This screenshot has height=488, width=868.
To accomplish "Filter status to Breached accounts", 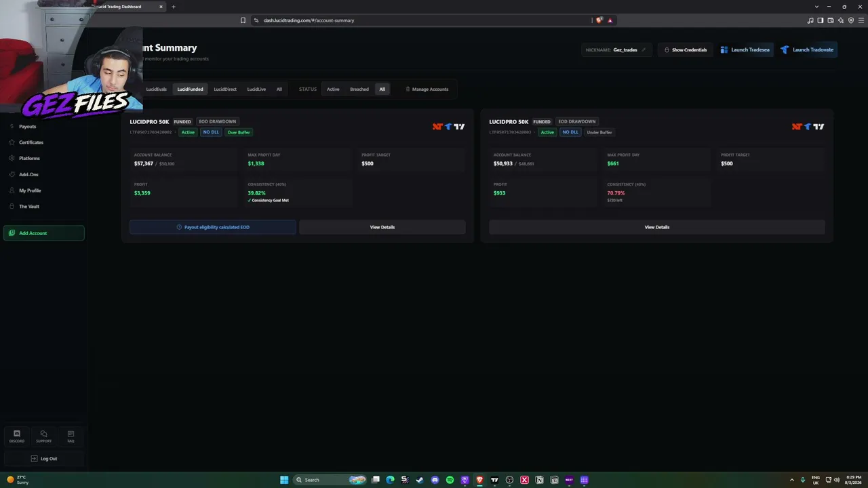I will click(359, 89).
